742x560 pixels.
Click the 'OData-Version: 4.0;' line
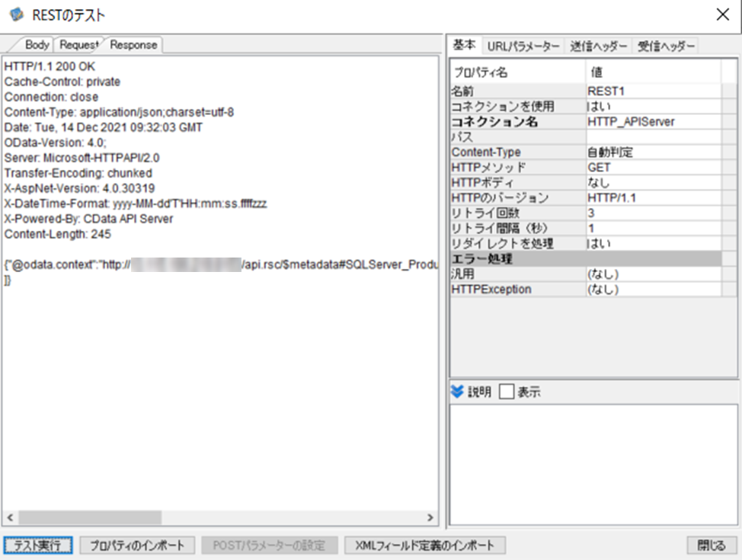56,142
